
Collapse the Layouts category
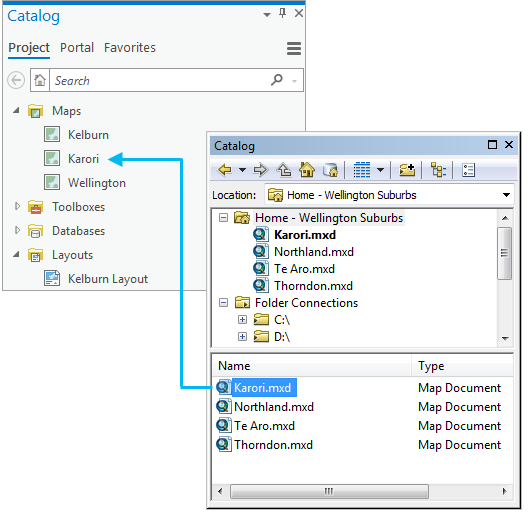coord(16,254)
